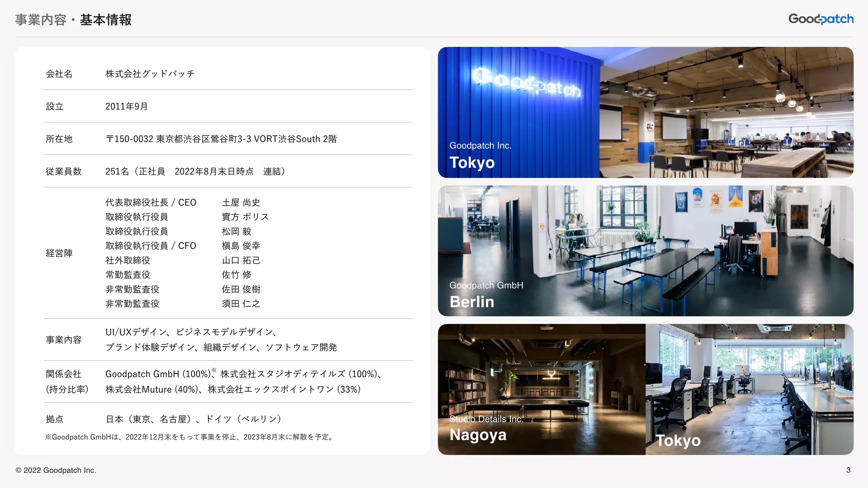Select the 従業員数 row label
The width and height of the screenshot is (868, 488).
coord(64,172)
